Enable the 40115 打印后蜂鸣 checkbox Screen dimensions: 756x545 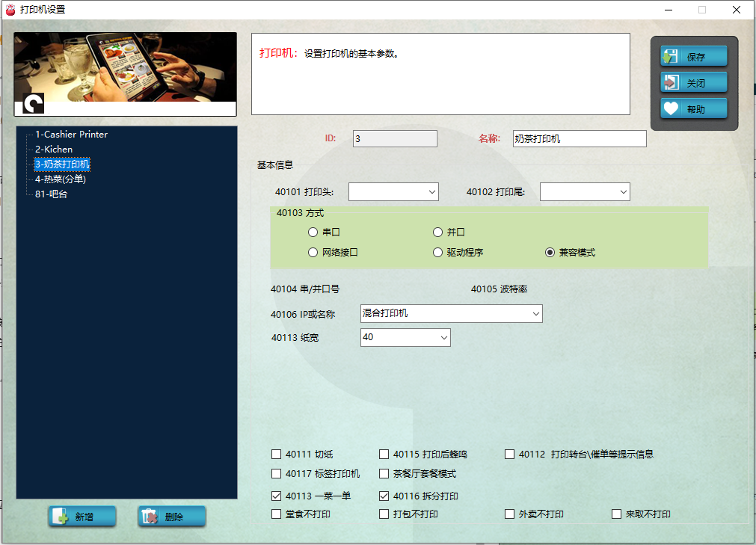pos(384,455)
